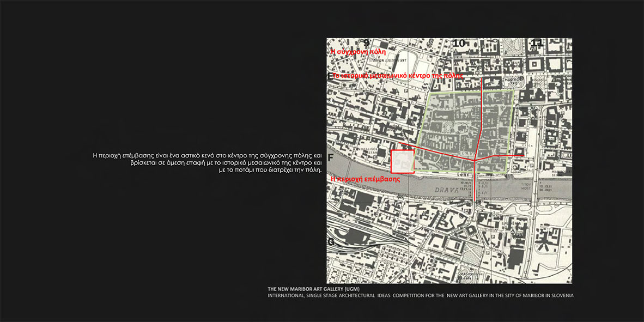Screen dimensions: 644x322
Task: Click the grid number 9 at map top
Action: tap(367, 43)
